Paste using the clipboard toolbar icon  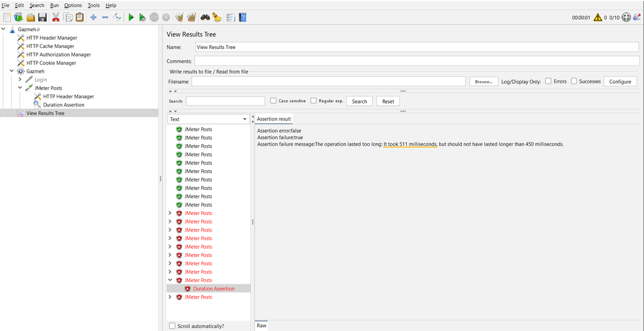[79, 17]
